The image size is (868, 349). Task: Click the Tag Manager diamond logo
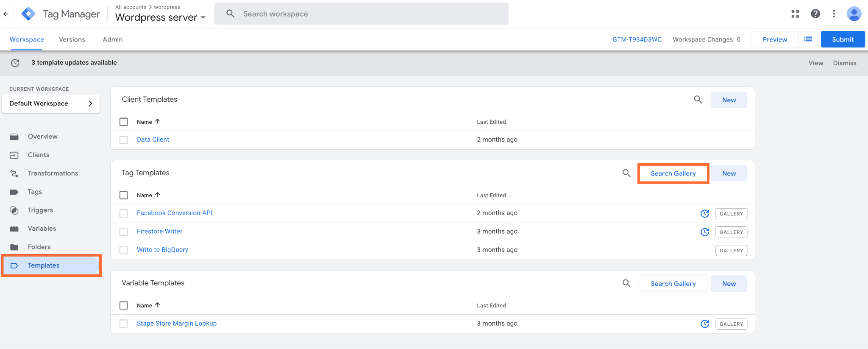coord(28,14)
